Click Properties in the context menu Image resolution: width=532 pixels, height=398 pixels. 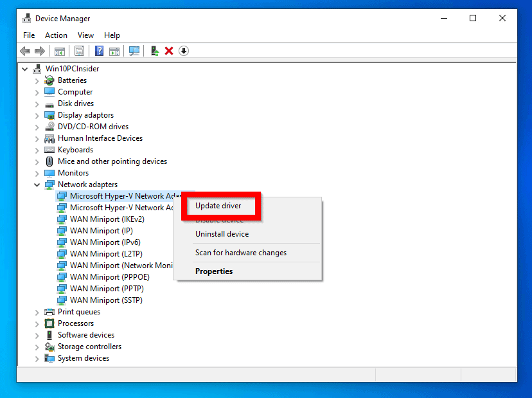(214, 271)
